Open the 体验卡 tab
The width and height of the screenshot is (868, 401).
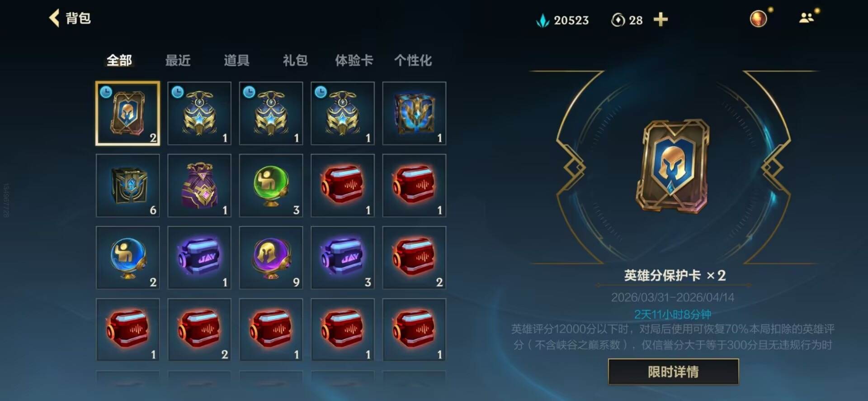354,60
